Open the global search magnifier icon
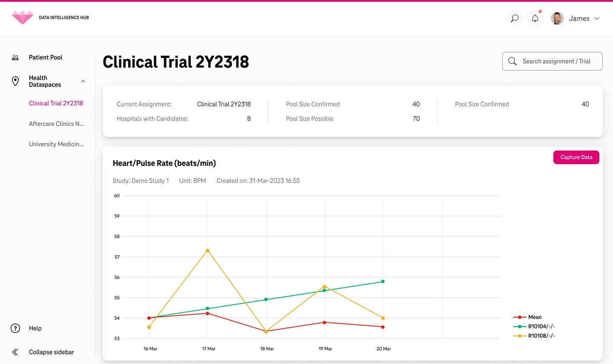Screen dimensions: 613x364 pos(514,18)
